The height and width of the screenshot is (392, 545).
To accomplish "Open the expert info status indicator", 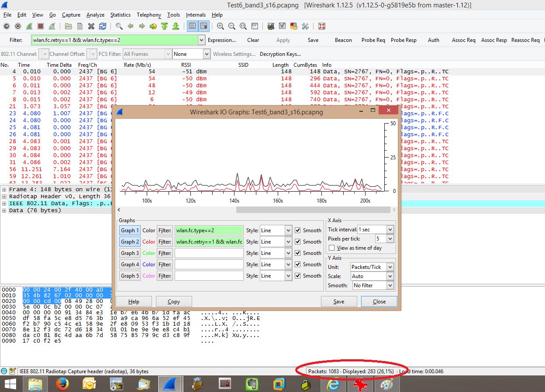I will [4, 371].
